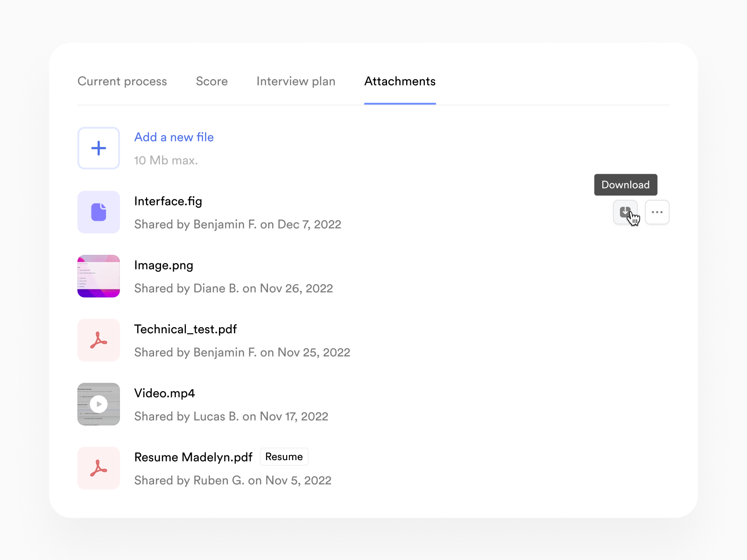Click the Technical_test.pdf PDF icon

tap(99, 340)
